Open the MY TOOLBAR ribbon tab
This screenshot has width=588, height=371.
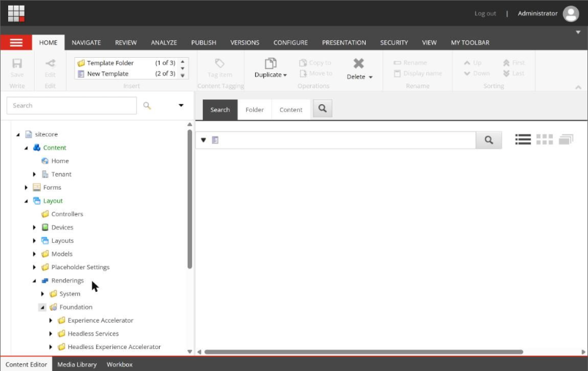(470, 43)
